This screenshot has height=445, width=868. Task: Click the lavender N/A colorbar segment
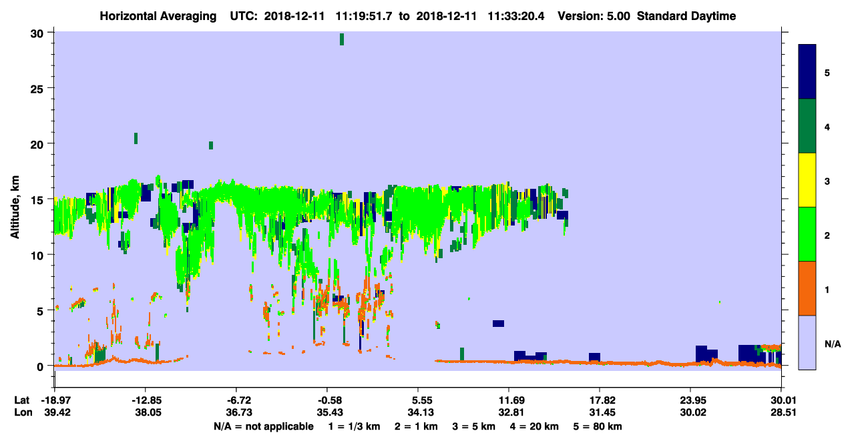pyautogui.click(x=807, y=342)
